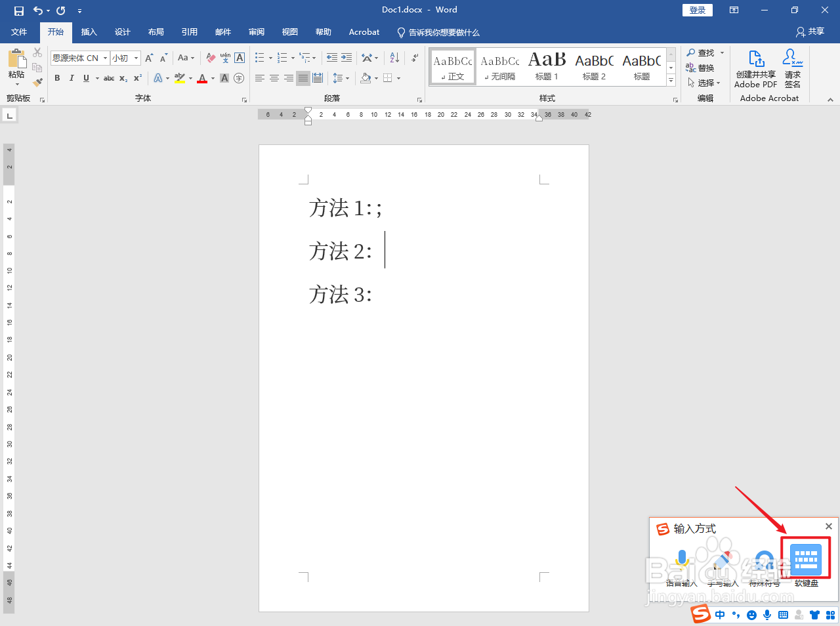The width and height of the screenshot is (840, 626).
Task: Open the File tab
Action: tap(19, 31)
